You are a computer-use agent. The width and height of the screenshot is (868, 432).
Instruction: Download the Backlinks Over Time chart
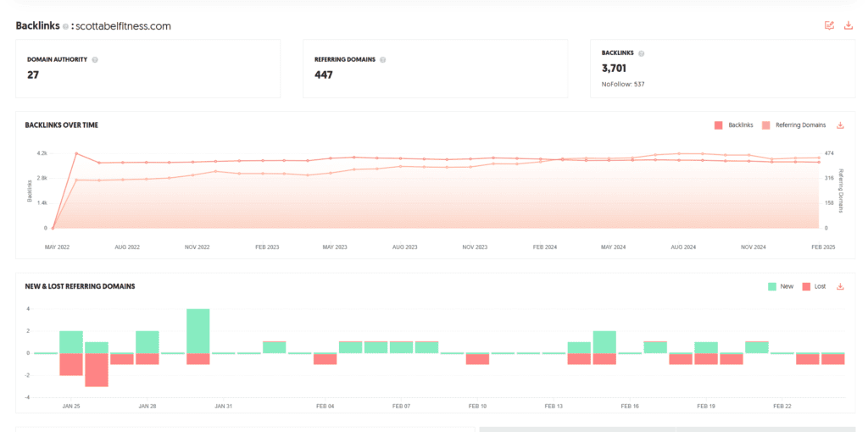(x=840, y=125)
